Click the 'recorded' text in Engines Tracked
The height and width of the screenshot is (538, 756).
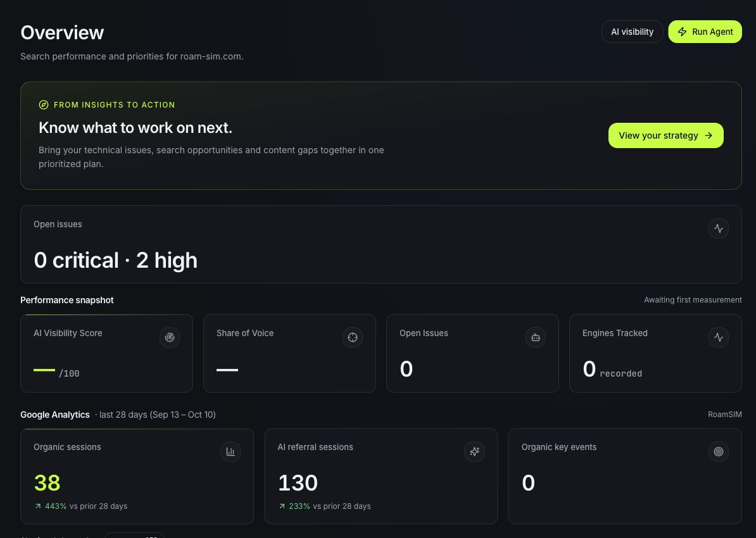pos(621,373)
